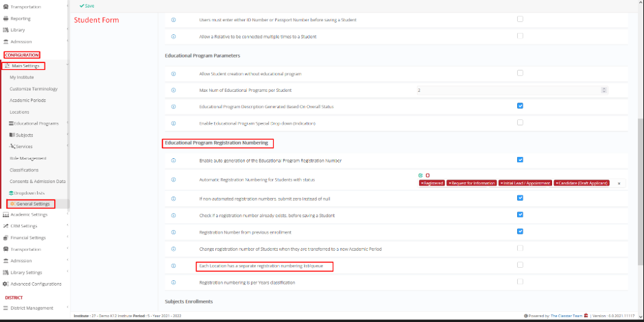Expand the CRM Settings arrow
644x322 pixels.
pos(67,225)
